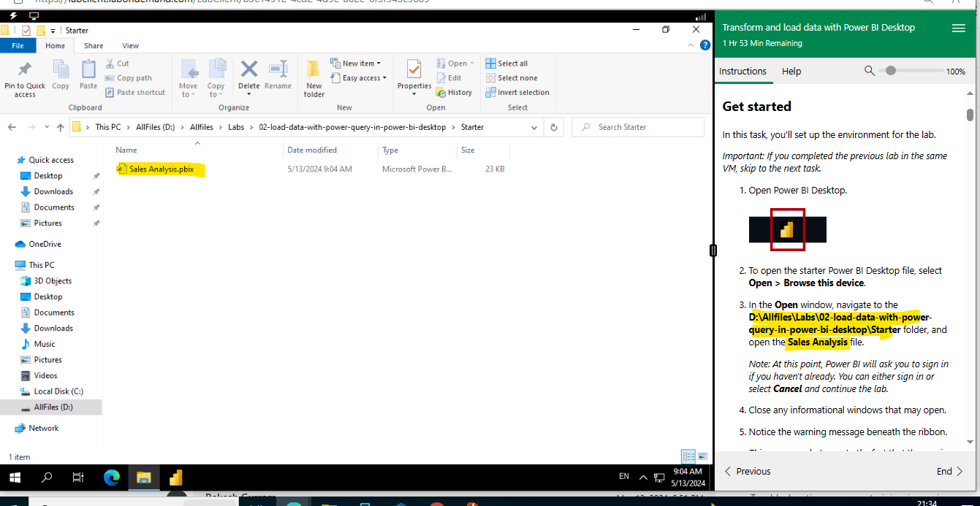Open the quick access toolbar customize dropdown

coord(53,31)
